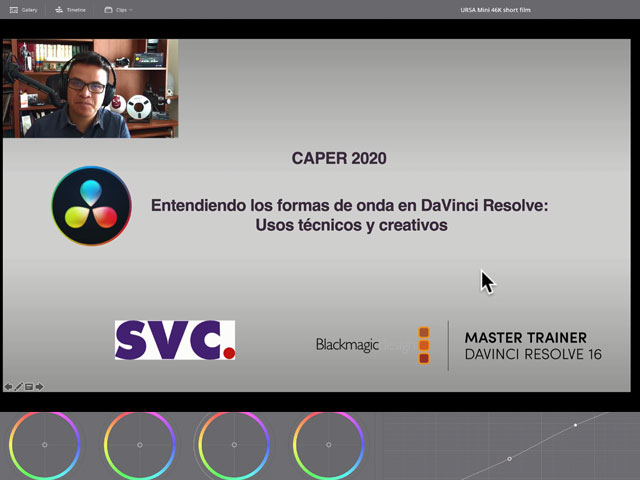This screenshot has height=480, width=640.
Task: Click center of second (Gamma) color wheel
Action: (x=140, y=445)
